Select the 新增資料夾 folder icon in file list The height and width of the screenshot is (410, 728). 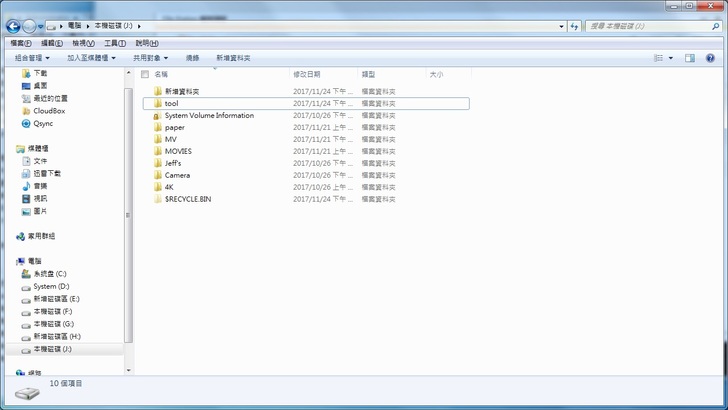pyautogui.click(x=158, y=91)
